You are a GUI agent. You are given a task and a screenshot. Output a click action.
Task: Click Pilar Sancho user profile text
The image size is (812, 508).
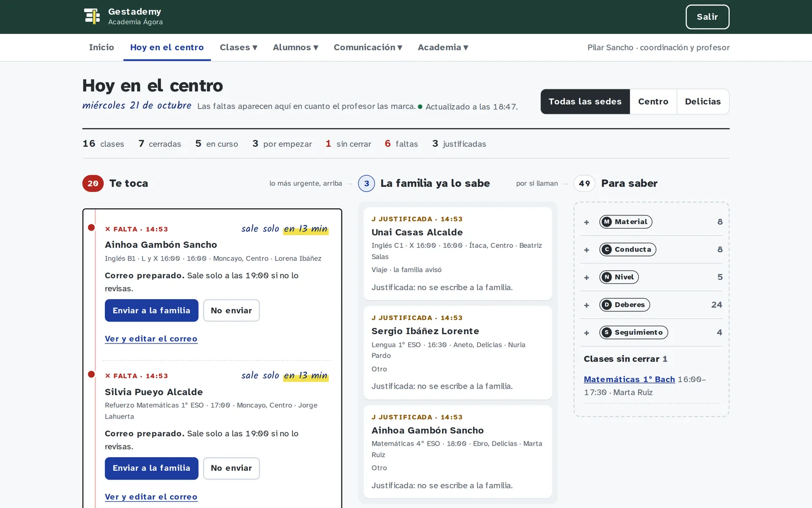point(659,47)
